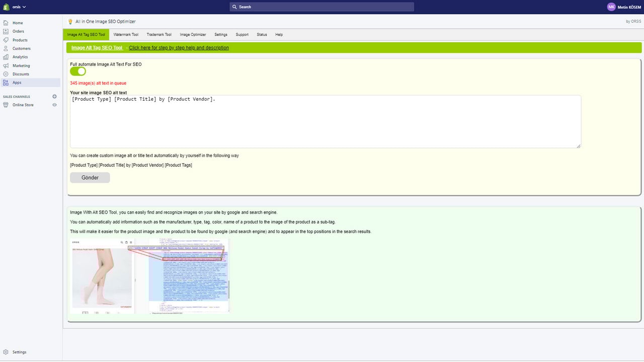644x362 pixels.
Task: Click the Orders sidebar icon
Action: (6, 31)
